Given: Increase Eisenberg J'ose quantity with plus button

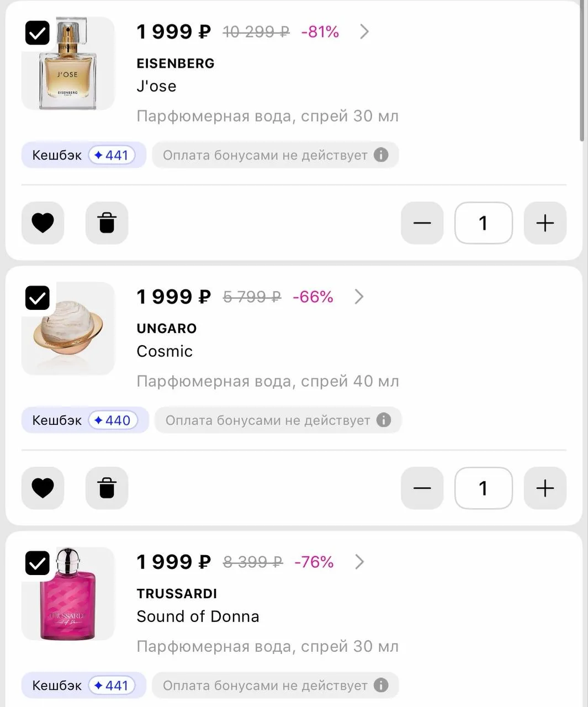Looking at the screenshot, I should [545, 223].
